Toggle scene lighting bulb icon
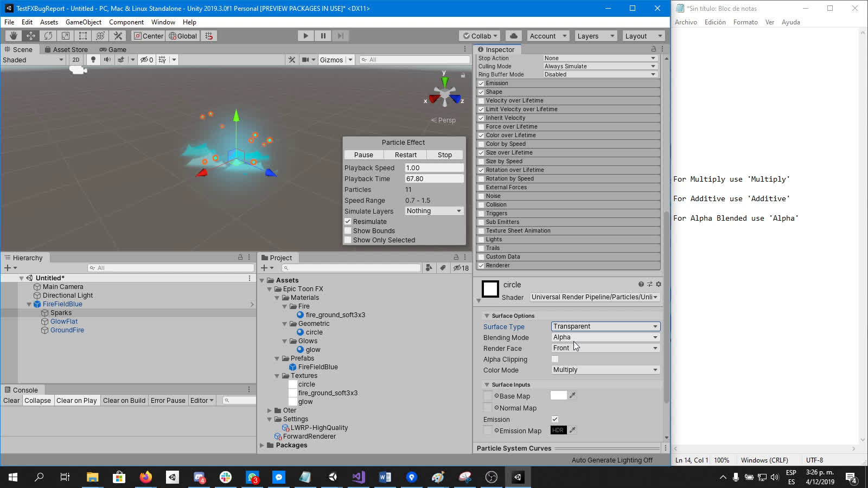 click(93, 60)
